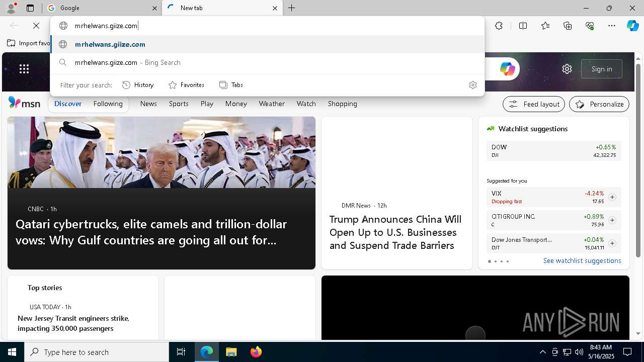Stop loading the page with X button

pos(36,26)
